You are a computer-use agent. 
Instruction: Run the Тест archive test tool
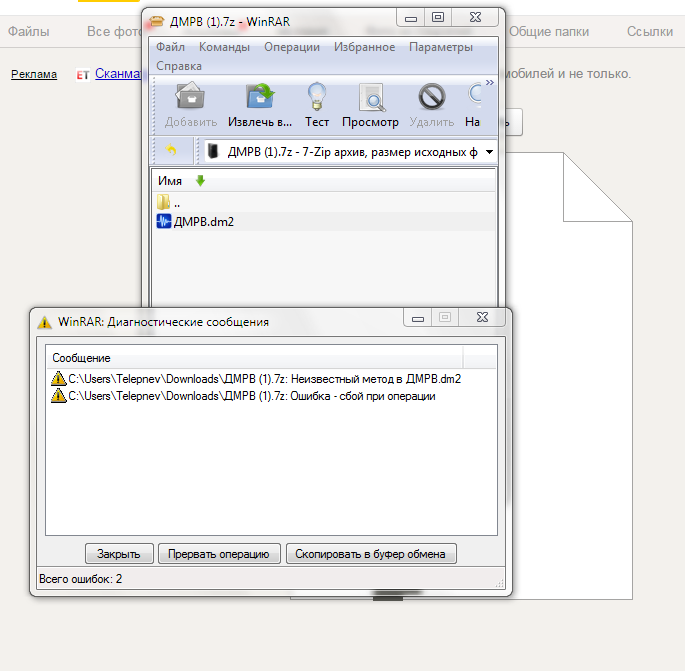pyautogui.click(x=317, y=105)
